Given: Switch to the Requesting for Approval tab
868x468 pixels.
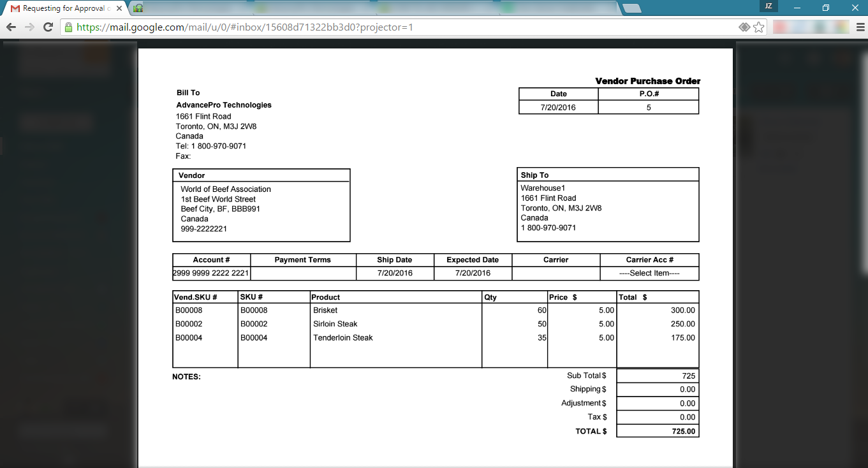Looking at the screenshot, I should click(x=64, y=9).
